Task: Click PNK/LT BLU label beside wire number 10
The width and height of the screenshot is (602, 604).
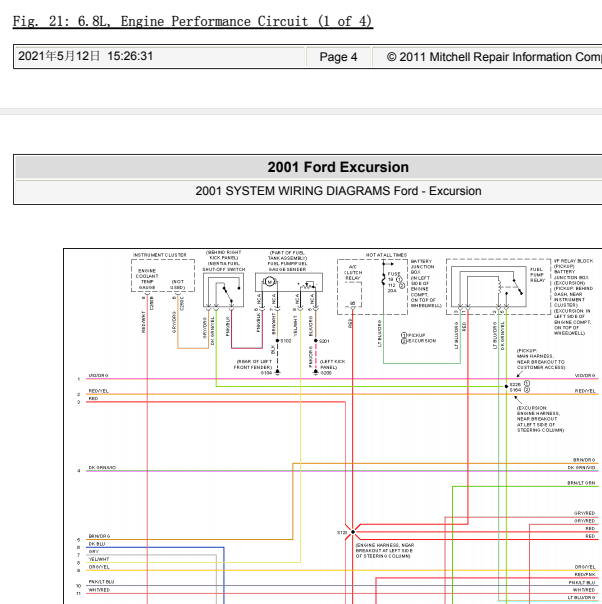Action: tap(101, 582)
